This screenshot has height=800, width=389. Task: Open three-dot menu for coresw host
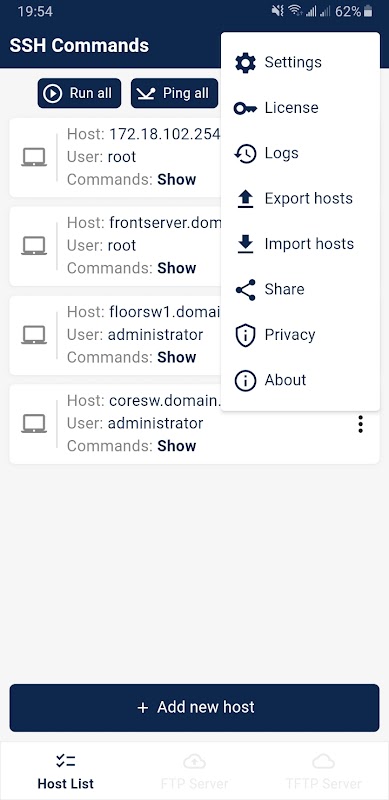click(x=360, y=424)
